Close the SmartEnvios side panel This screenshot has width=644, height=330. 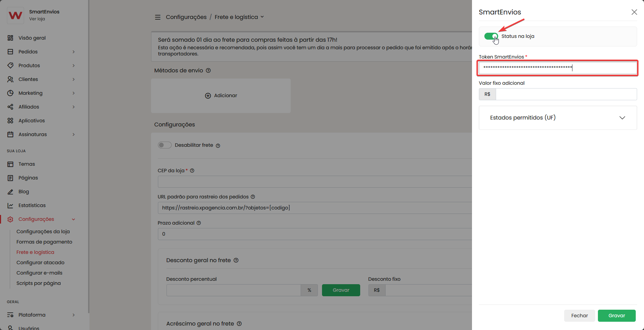point(634,12)
